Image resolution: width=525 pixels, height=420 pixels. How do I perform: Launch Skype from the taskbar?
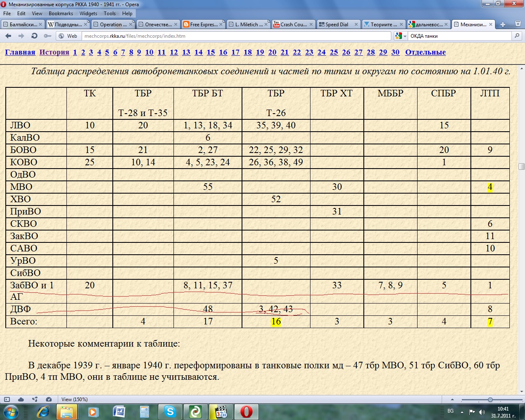pos(170,411)
